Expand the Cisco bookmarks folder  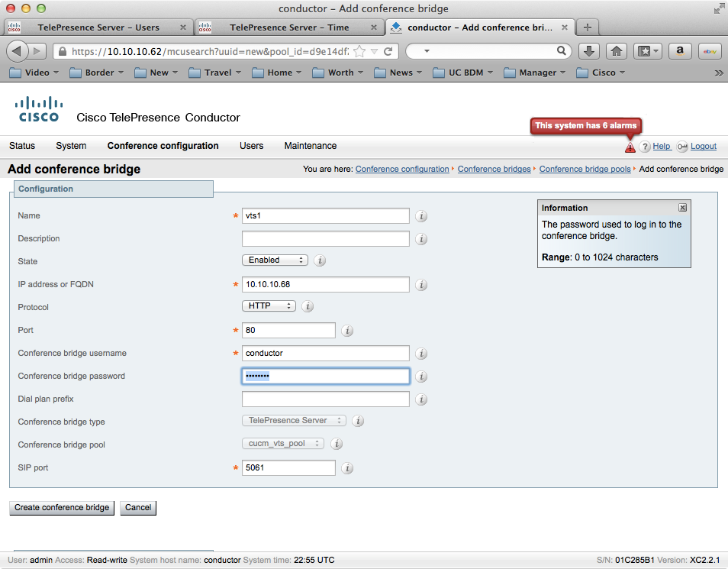coord(601,73)
